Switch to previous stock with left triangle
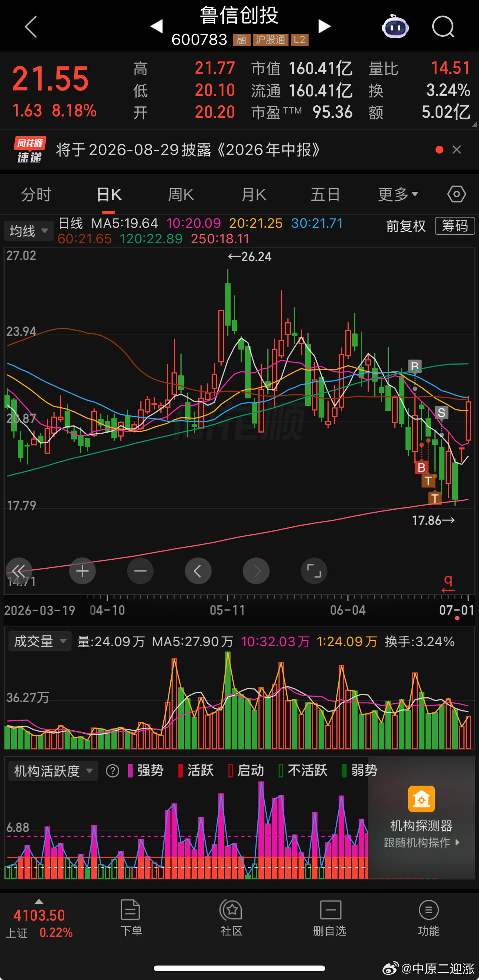This screenshot has width=479, height=980. point(156,26)
